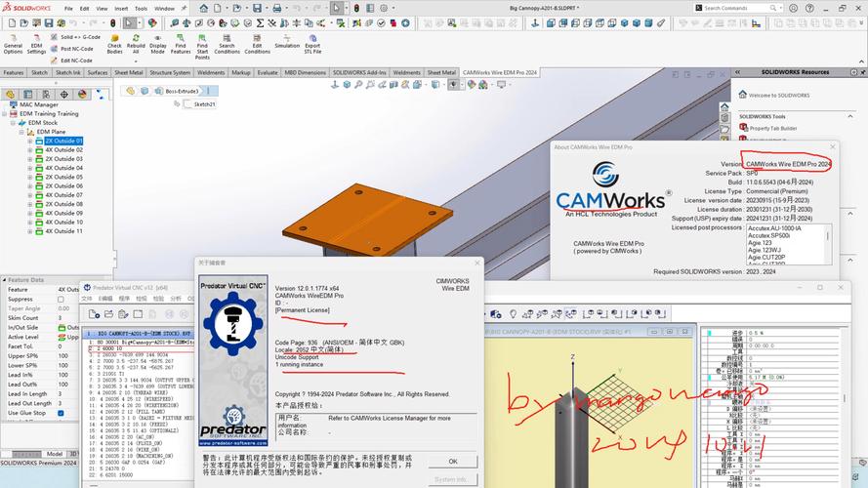
Task: Click the rebuild traffic light icon
Action: 356,8
